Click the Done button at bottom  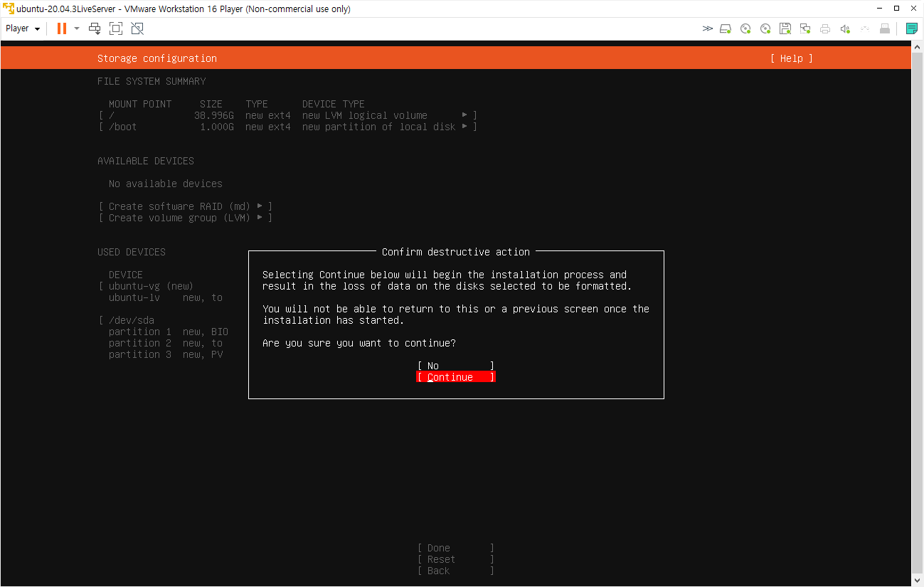[x=456, y=548]
